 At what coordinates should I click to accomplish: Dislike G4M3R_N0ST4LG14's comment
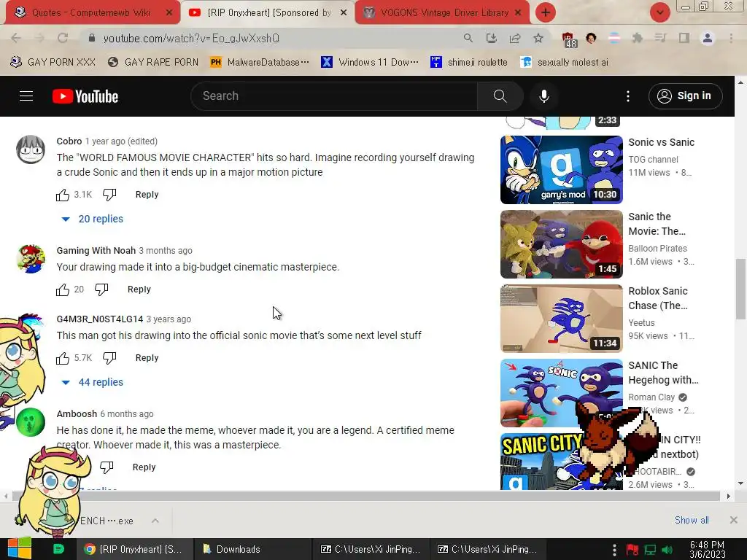(x=109, y=358)
